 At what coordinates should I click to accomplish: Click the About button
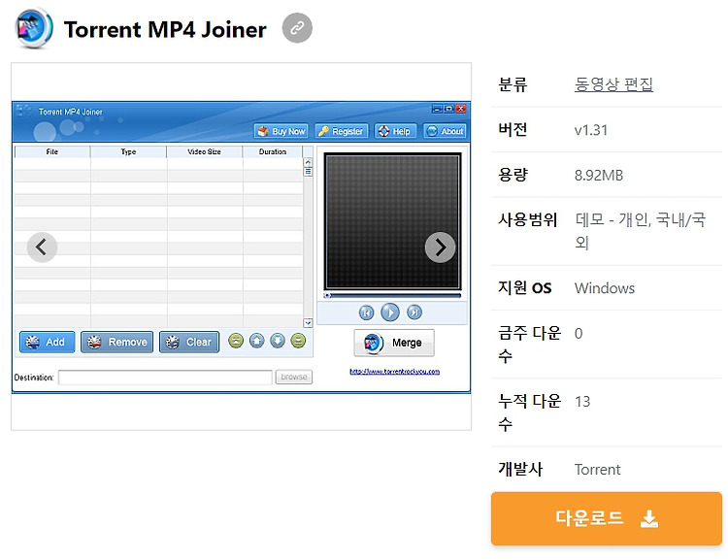click(x=445, y=131)
